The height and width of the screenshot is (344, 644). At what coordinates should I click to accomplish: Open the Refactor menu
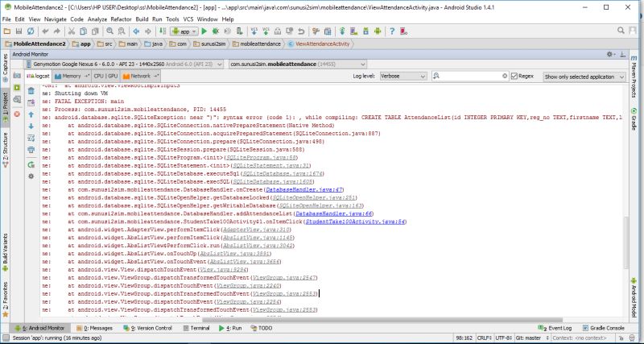[121, 19]
